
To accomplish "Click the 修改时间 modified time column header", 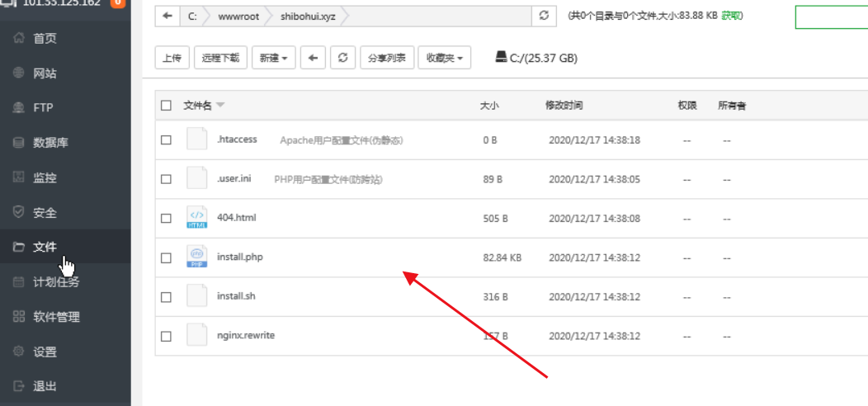I will coord(564,106).
